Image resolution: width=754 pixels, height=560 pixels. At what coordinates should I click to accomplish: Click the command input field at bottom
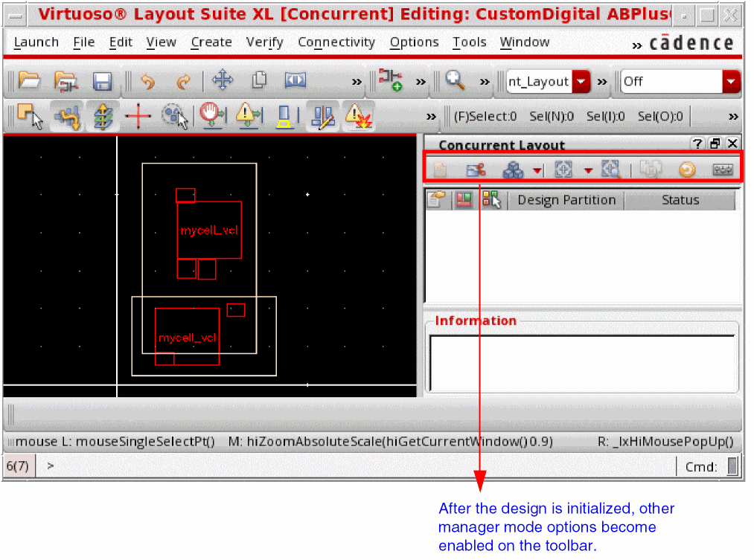tap(357, 466)
